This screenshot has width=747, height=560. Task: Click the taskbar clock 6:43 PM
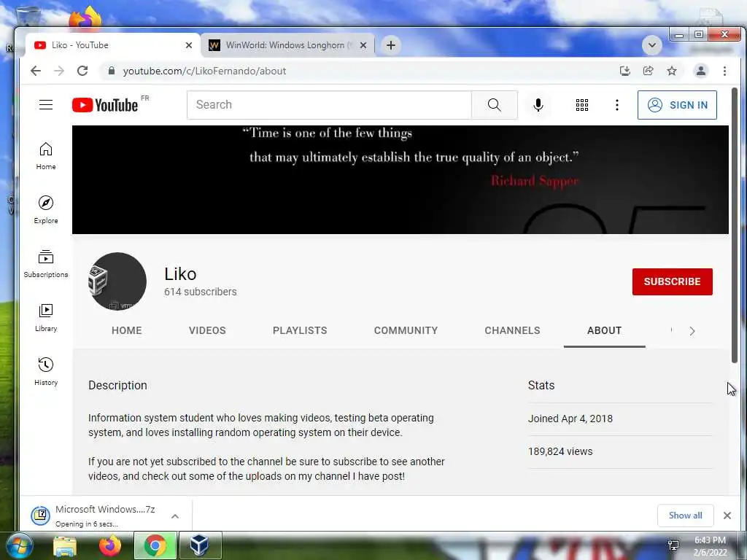point(710,546)
